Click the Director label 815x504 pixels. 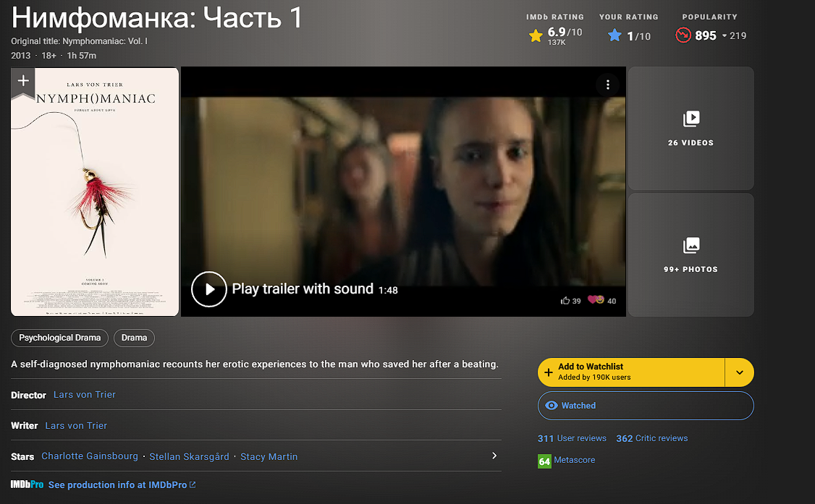click(28, 395)
